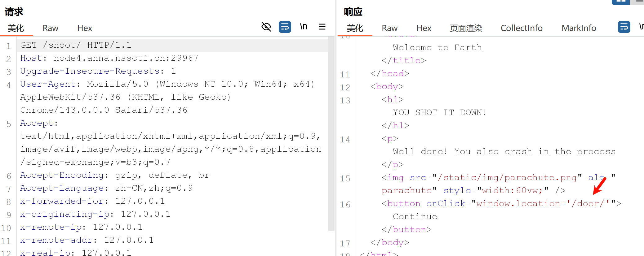Click the 'Continue' button text in response

(x=415, y=217)
